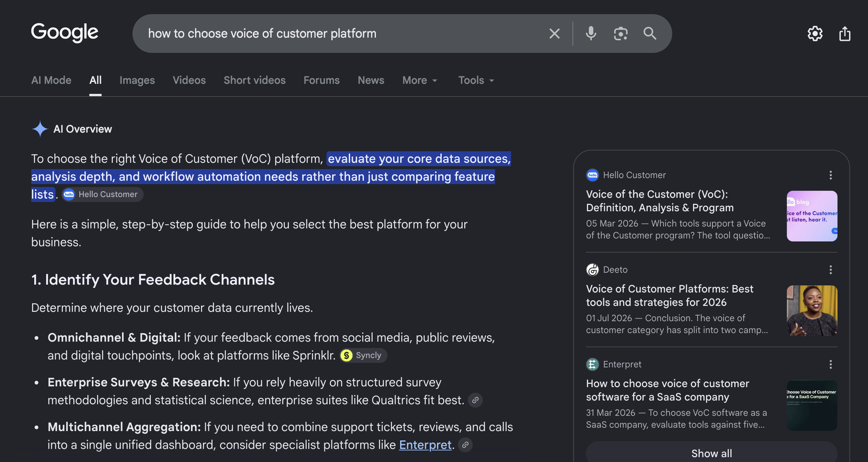Screen dimensions: 868x462
Task: Click the Hello Customer blog thumbnail
Action: (x=812, y=216)
